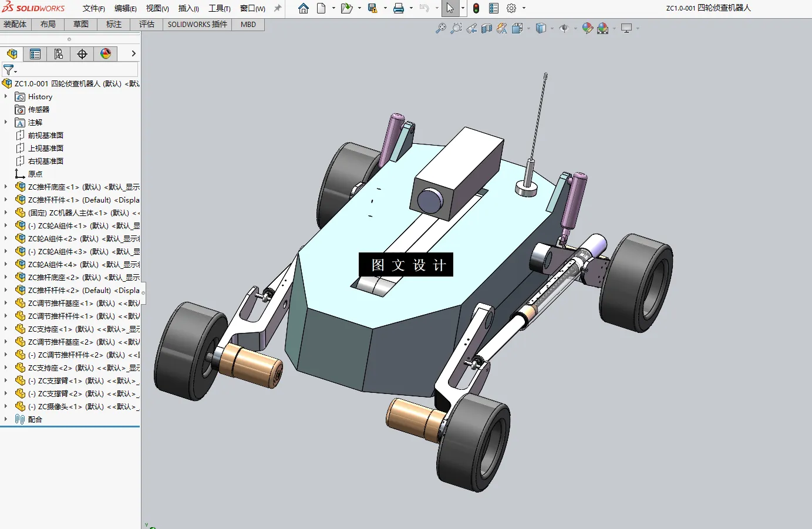Open the ConfigurationManager tab icon

tap(59, 54)
